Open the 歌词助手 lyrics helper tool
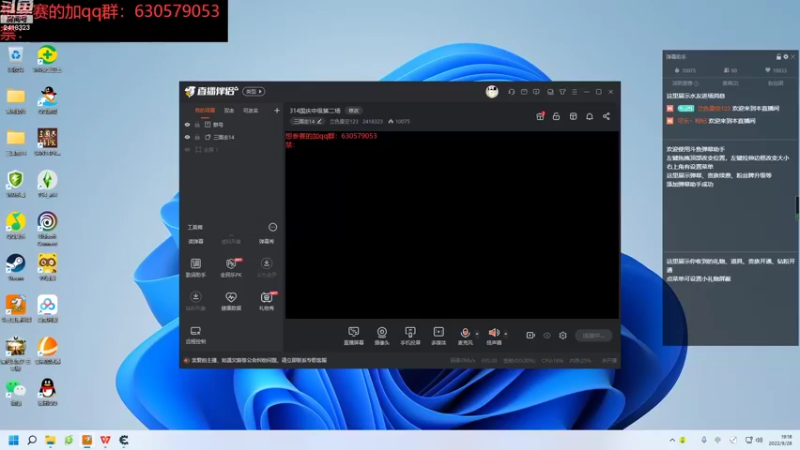 (195, 267)
